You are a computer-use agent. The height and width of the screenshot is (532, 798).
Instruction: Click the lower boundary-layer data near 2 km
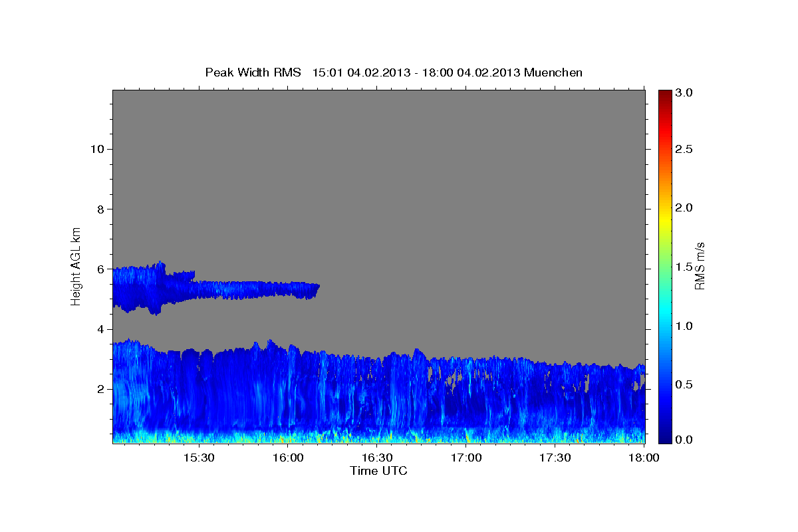tap(378, 392)
